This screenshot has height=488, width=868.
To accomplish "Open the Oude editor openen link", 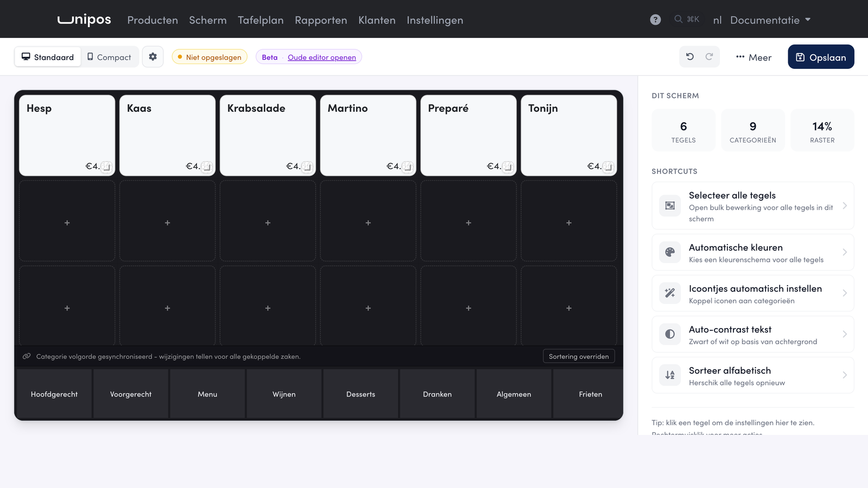I will point(322,57).
